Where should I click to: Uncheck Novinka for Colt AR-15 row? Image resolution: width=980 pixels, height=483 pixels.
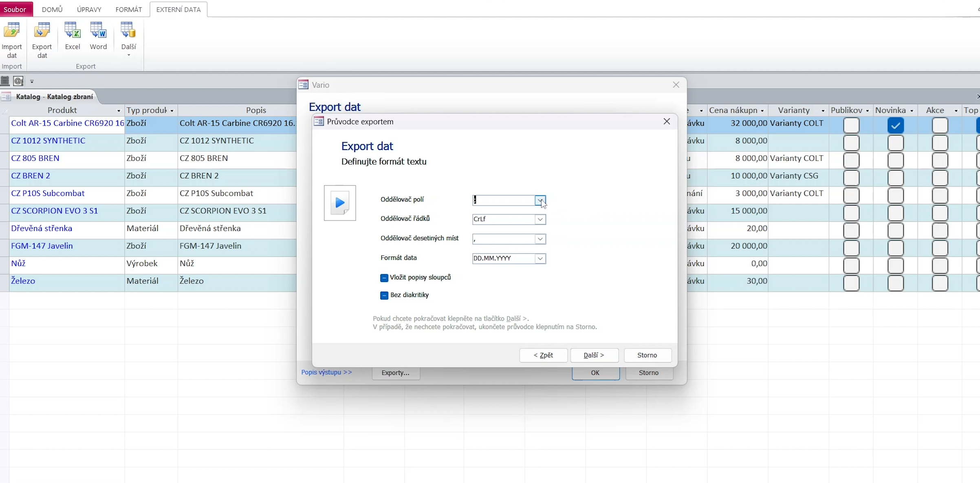coord(895,126)
